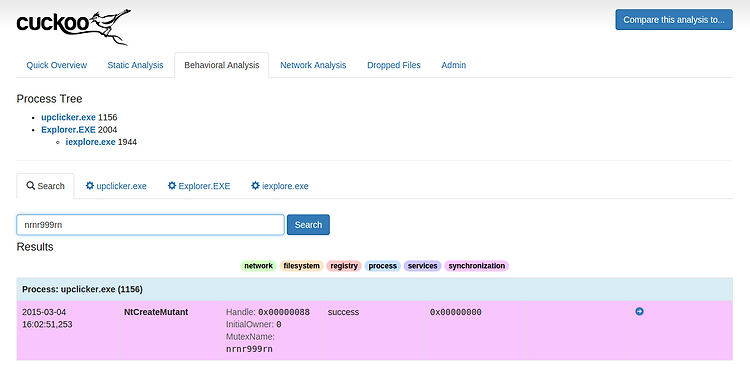The height and width of the screenshot is (374, 750).
Task: Select iexplore.exe child process in tree
Action: point(90,142)
